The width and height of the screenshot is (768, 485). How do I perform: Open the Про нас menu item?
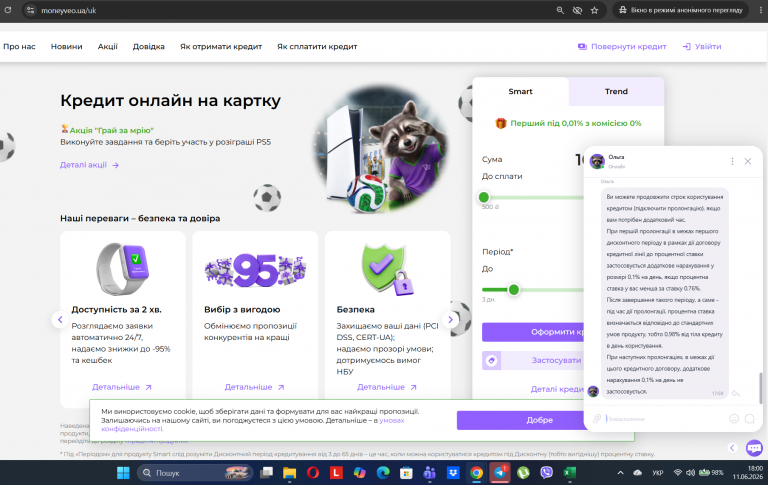(19, 47)
